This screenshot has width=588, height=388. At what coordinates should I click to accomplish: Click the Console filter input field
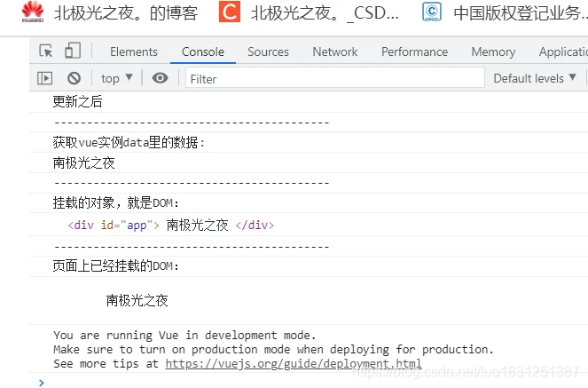tap(335, 78)
